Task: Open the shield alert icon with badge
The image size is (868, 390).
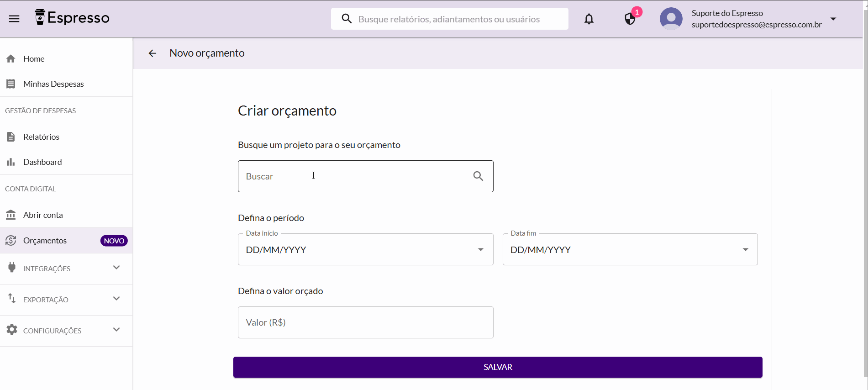Action: [x=630, y=19]
